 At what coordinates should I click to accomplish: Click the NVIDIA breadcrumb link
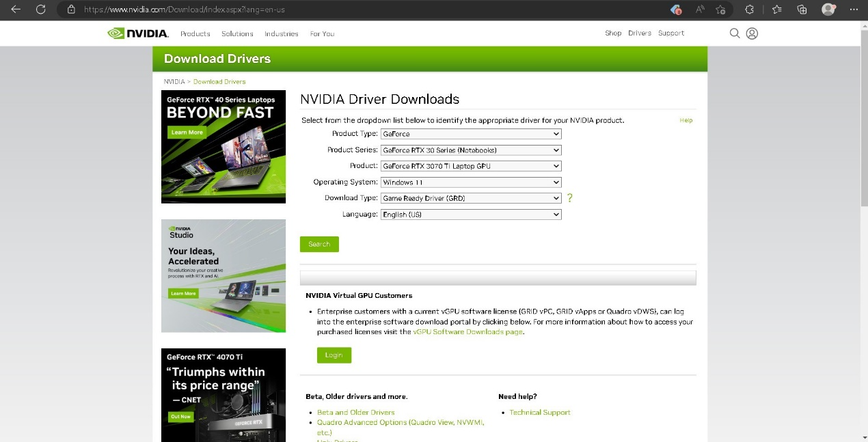tap(174, 81)
